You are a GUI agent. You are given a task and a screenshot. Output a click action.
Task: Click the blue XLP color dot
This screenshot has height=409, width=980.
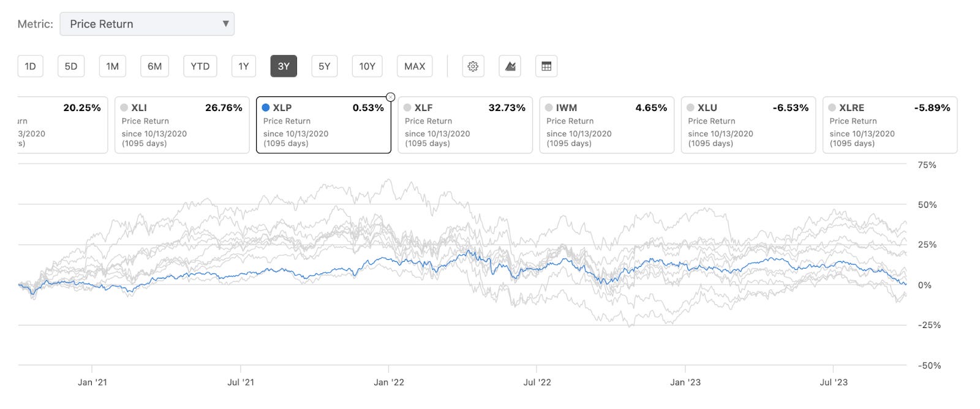(266, 107)
